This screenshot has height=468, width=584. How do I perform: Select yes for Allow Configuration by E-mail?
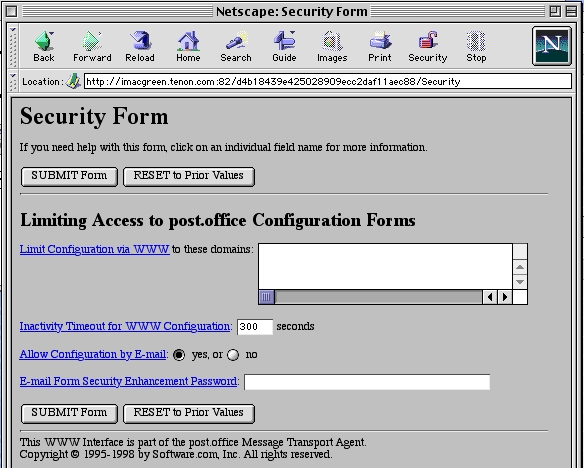click(179, 355)
